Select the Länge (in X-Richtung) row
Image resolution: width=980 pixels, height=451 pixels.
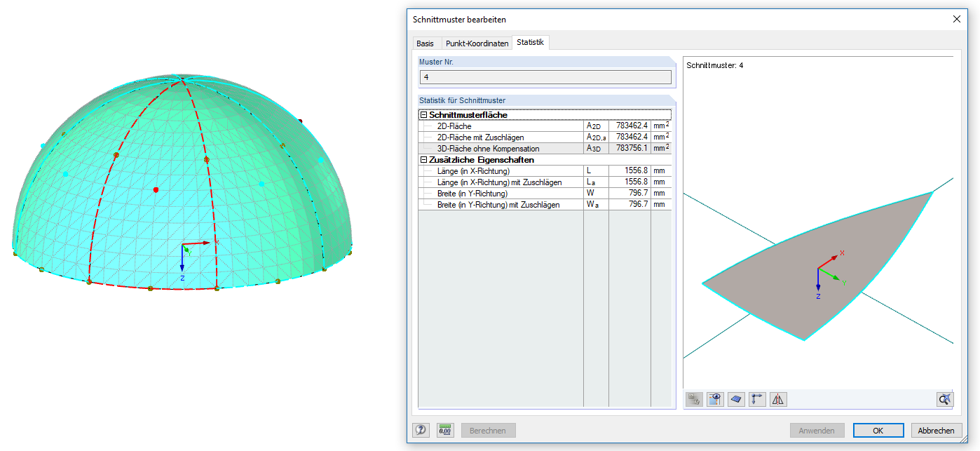pyautogui.click(x=545, y=170)
